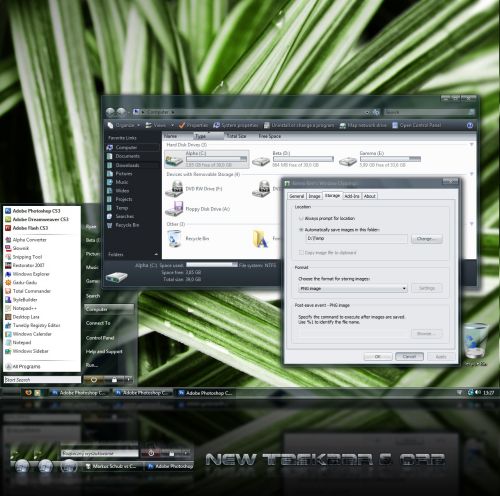Collapse the Hard Disk Drives group arrow

point(472,145)
